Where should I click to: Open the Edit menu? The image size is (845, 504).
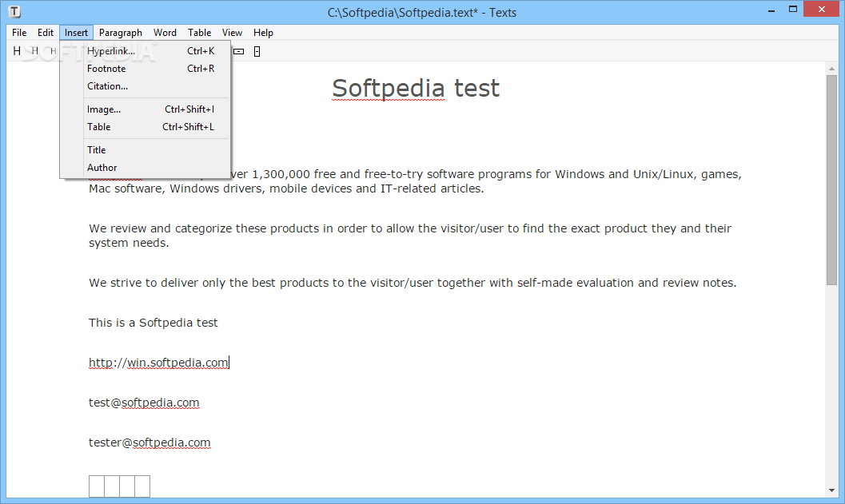click(x=46, y=32)
